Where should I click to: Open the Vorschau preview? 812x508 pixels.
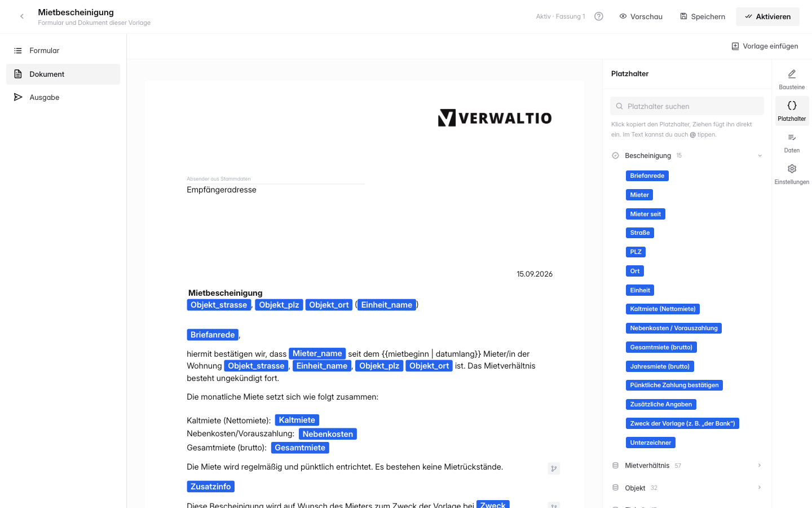[641, 16]
